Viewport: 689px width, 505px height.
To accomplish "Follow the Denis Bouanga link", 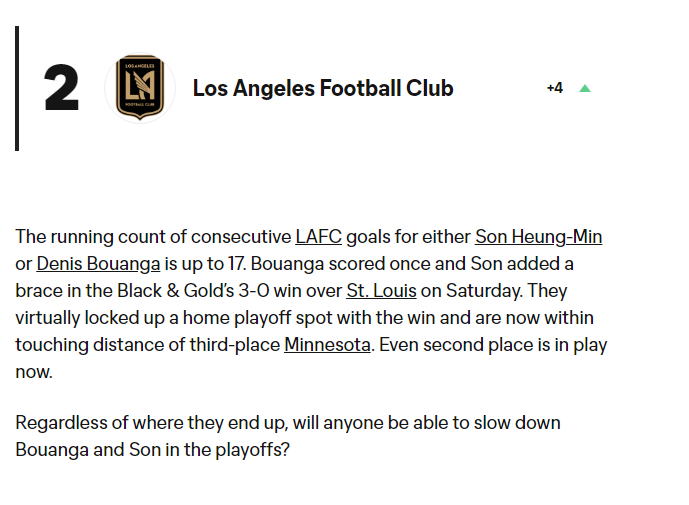I will [98, 265].
